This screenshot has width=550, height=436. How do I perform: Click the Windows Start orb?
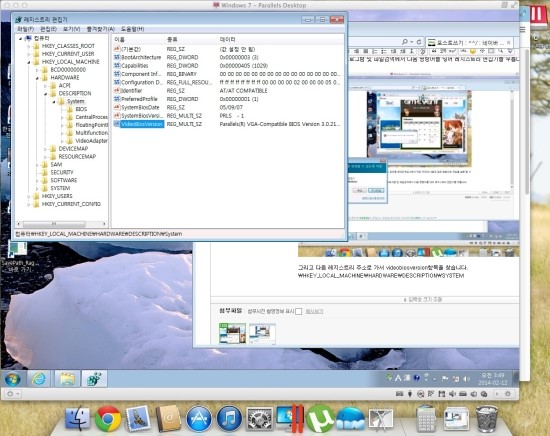point(13,379)
